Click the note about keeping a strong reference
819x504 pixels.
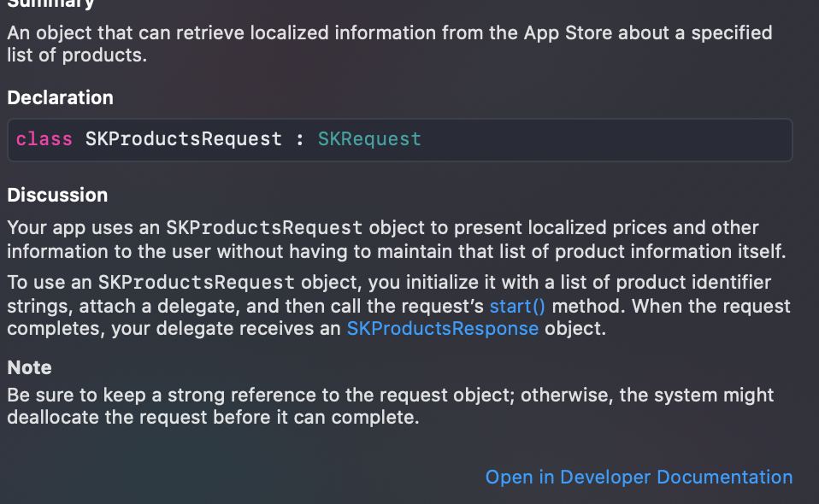(390, 406)
